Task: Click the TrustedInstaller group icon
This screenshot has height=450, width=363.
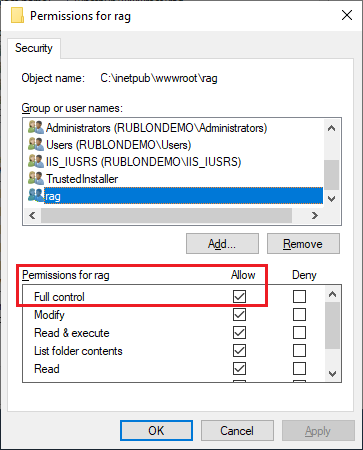Action: click(x=36, y=179)
